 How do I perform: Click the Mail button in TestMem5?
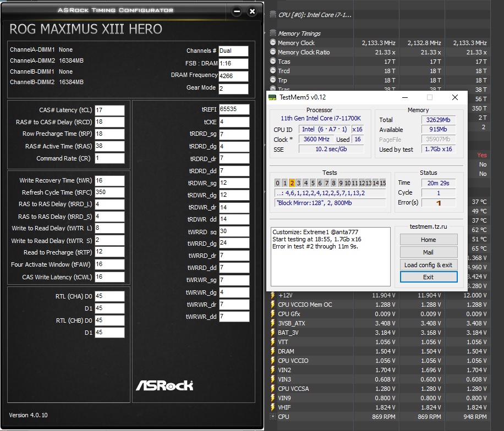429,252
